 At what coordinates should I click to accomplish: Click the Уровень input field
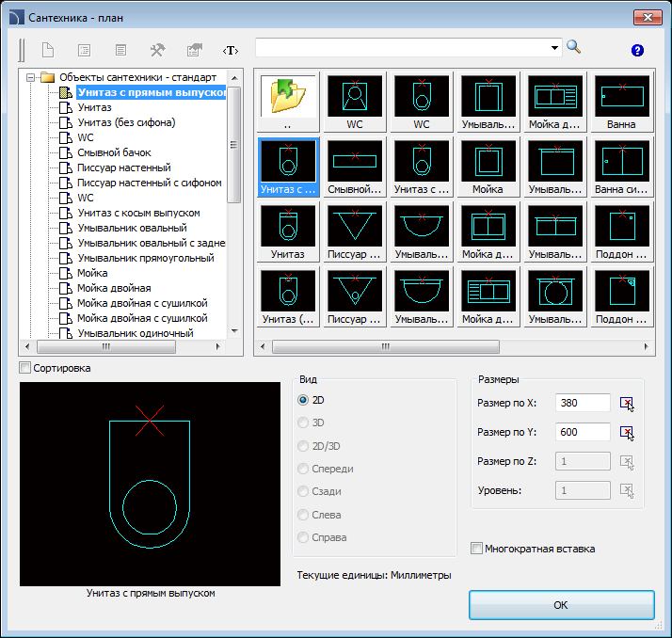pyautogui.click(x=583, y=490)
